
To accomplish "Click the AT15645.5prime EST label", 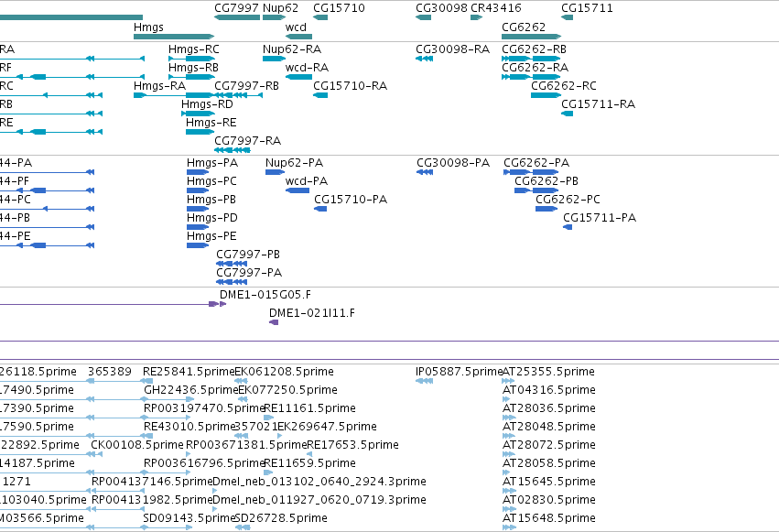I will coord(549,483).
